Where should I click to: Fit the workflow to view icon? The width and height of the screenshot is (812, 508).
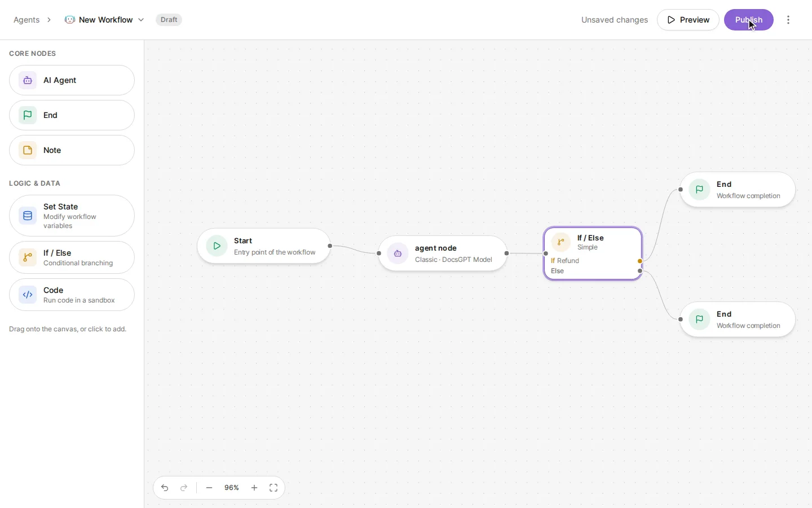point(273,488)
